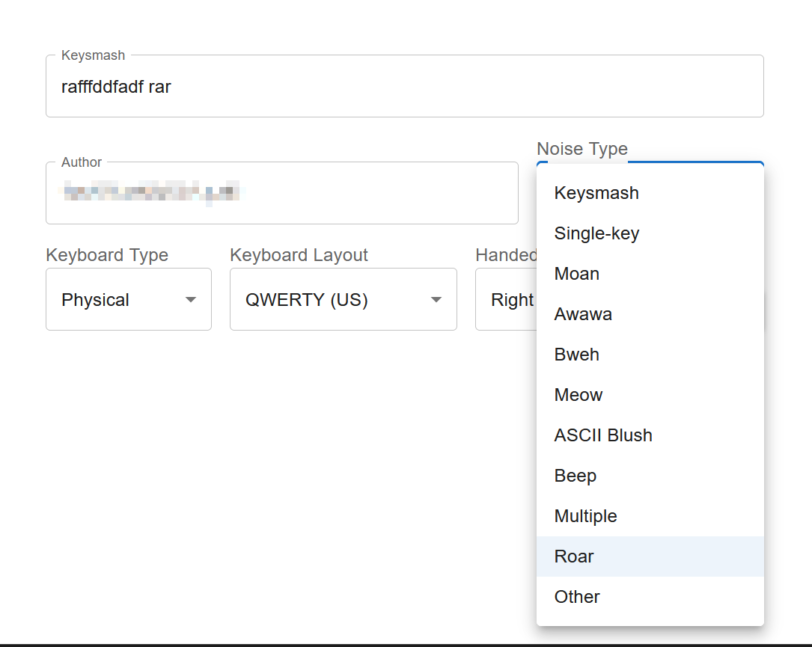The width and height of the screenshot is (812, 647).
Task: Open the Handedness dropdown showing Right
Action: coord(505,300)
